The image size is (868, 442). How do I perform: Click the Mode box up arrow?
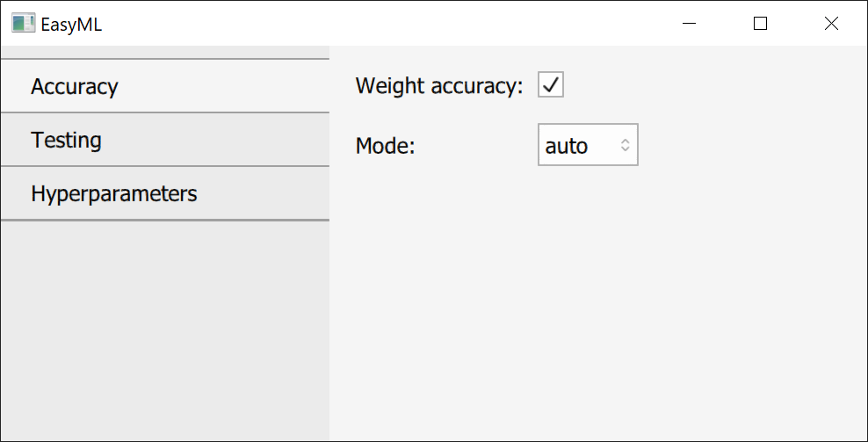(626, 141)
